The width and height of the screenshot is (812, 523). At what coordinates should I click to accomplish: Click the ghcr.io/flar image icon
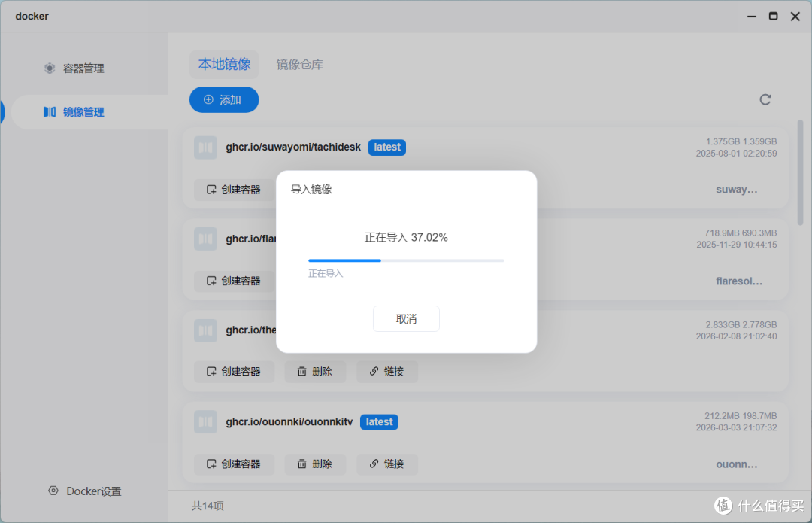205,239
